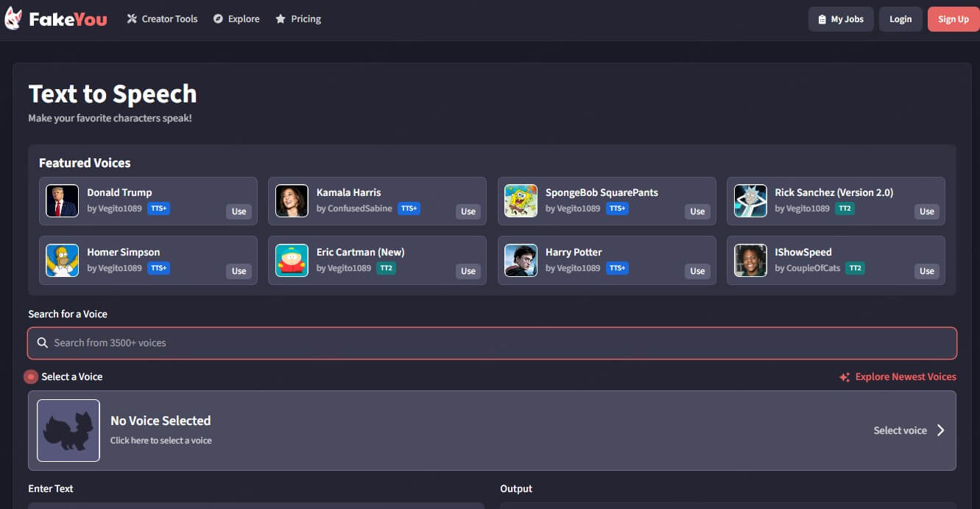The height and width of the screenshot is (509, 980).
Task: Click the Login button
Action: click(x=900, y=19)
